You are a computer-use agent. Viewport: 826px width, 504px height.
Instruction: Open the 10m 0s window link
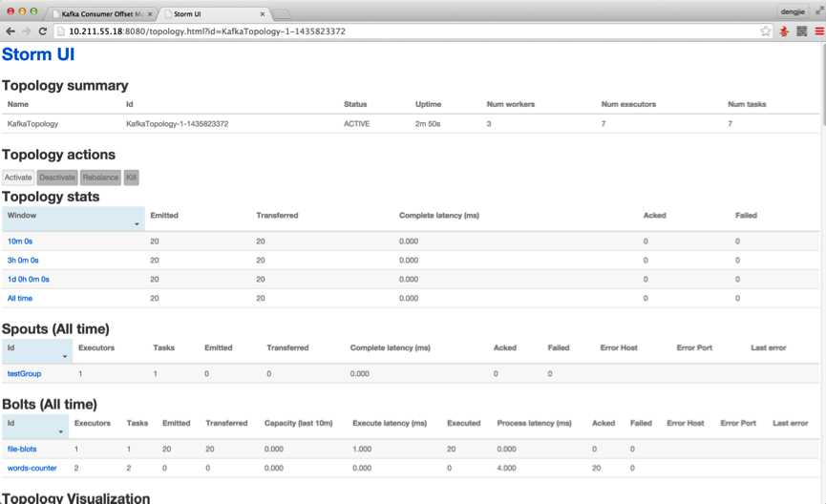[x=20, y=241]
